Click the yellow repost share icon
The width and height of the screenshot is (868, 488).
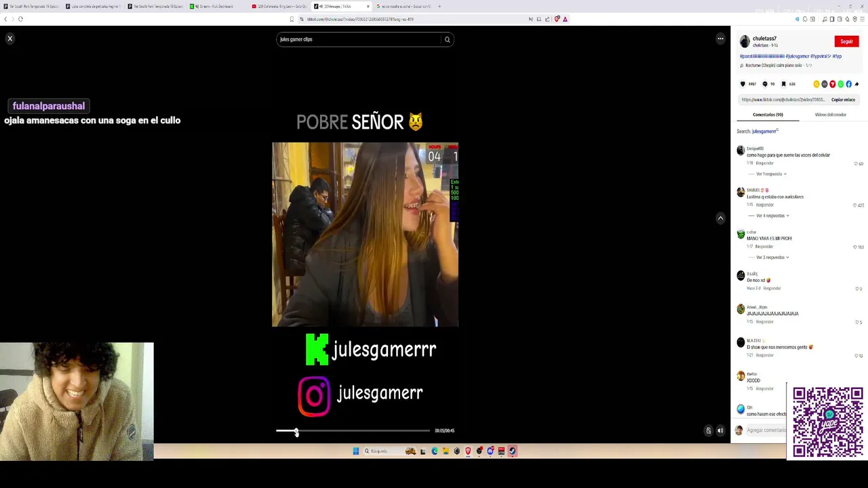tap(816, 84)
